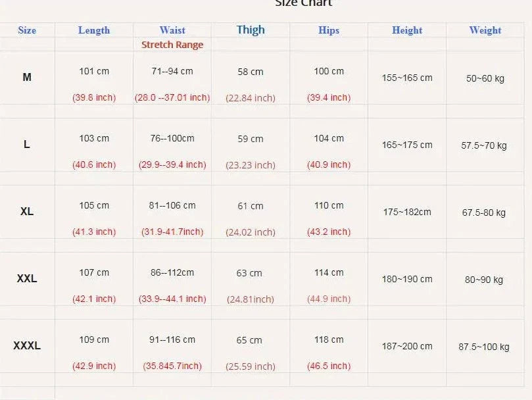532x400 pixels.
Task: Select the M size row label
Action: pyautogui.click(x=27, y=78)
